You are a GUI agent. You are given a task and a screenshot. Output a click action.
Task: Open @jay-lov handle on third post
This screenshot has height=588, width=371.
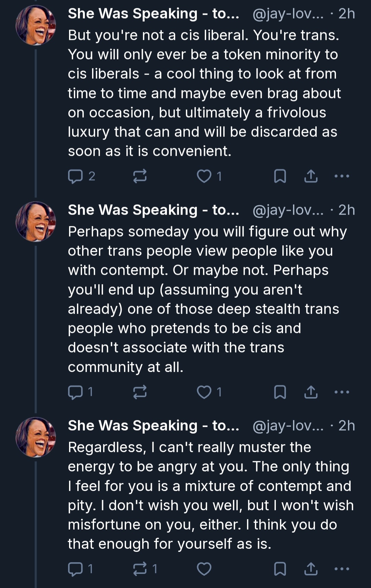[x=288, y=426]
